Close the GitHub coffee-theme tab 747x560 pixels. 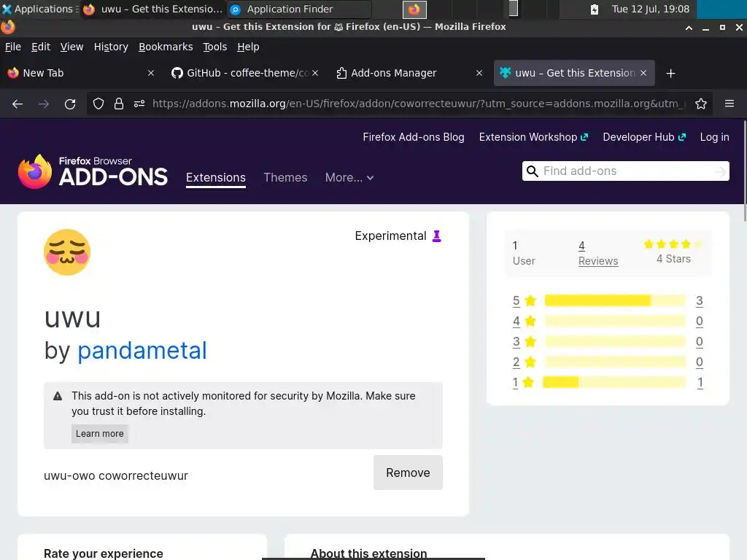point(315,73)
